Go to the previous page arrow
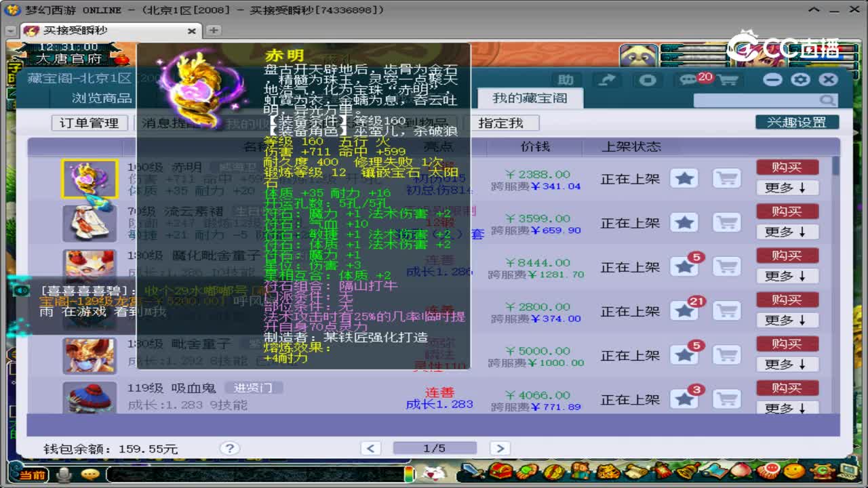 pyautogui.click(x=370, y=448)
